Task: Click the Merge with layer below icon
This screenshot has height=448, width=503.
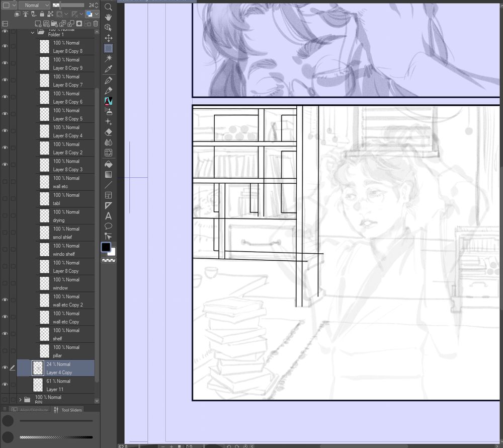Action: click(x=71, y=24)
